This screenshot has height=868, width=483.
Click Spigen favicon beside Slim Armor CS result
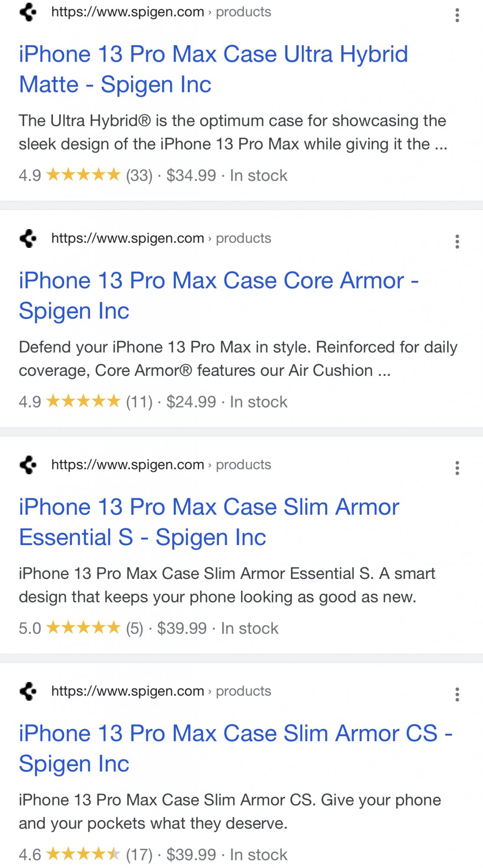tap(28, 691)
